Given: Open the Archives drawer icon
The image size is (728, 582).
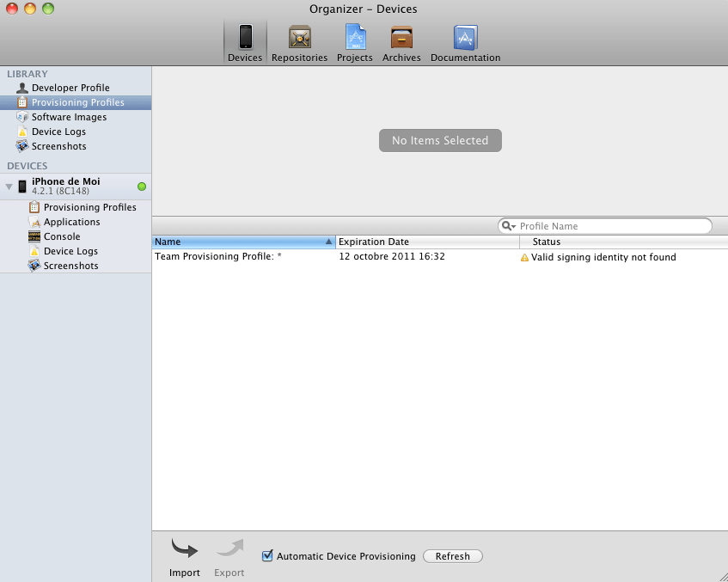Looking at the screenshot, I should (x=401, y=37).
